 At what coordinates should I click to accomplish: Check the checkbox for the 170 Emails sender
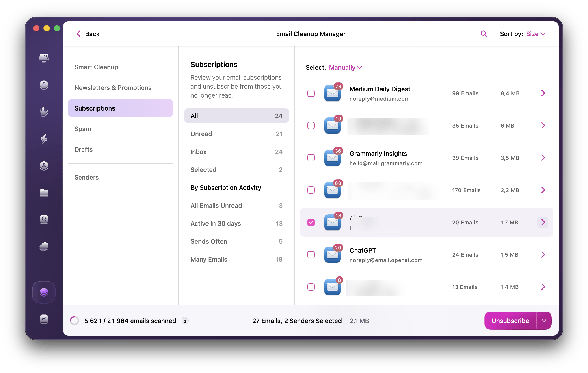pos(311,190)
